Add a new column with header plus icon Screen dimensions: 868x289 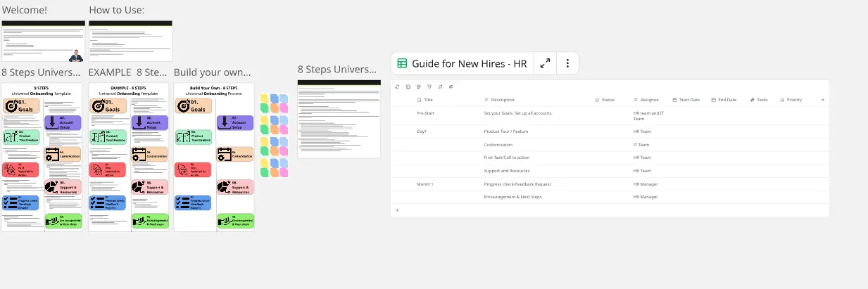(823, 100)
